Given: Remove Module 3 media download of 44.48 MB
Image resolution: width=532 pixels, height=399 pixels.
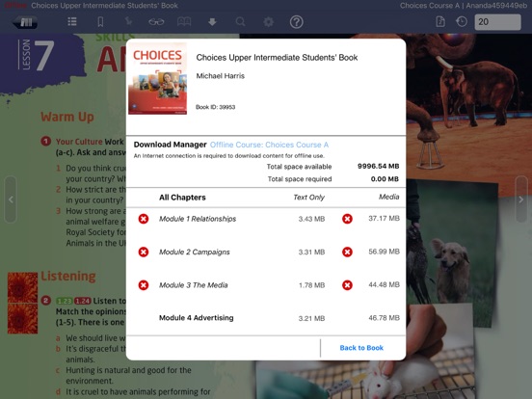Looking at the screenshot, I should coord(347,285).
